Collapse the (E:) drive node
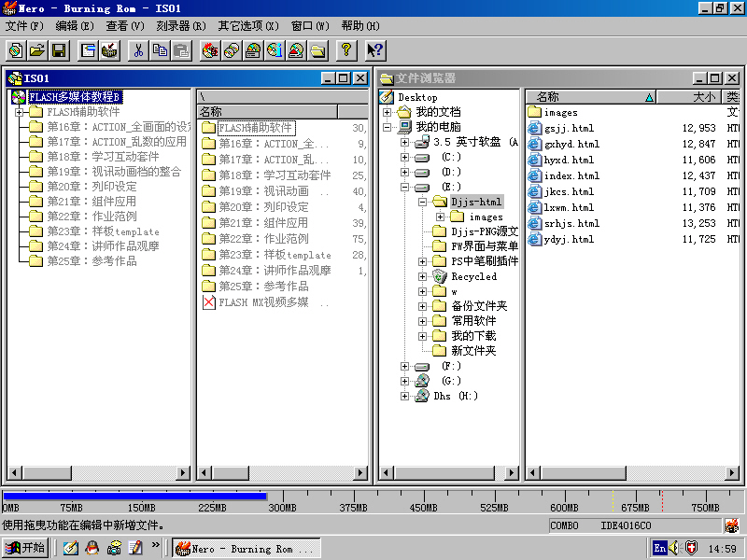This screenshot has width=747, height=560. [x=404, y=188]
